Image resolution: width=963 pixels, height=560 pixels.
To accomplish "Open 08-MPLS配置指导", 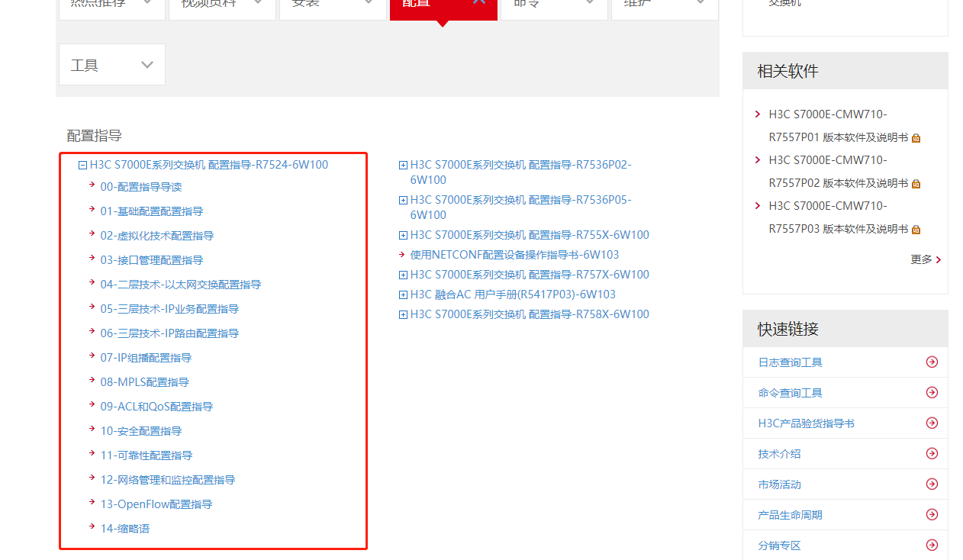I will [x=144, y=382].
